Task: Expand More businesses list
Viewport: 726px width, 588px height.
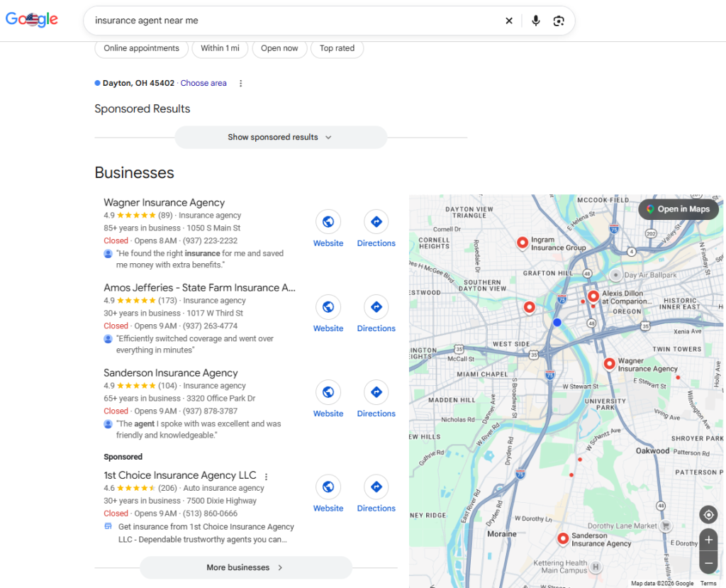Action: point(246,567)
